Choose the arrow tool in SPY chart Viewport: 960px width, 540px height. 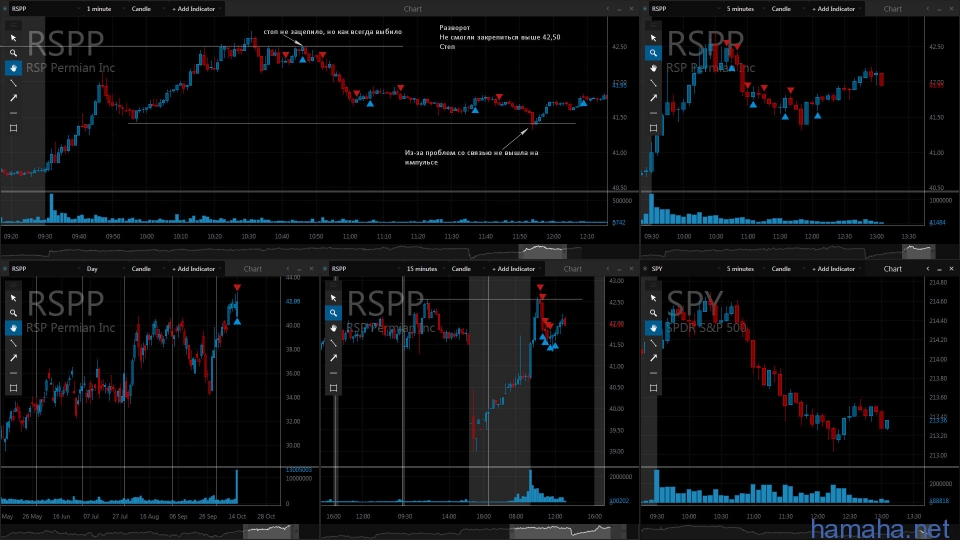(653, 358)
